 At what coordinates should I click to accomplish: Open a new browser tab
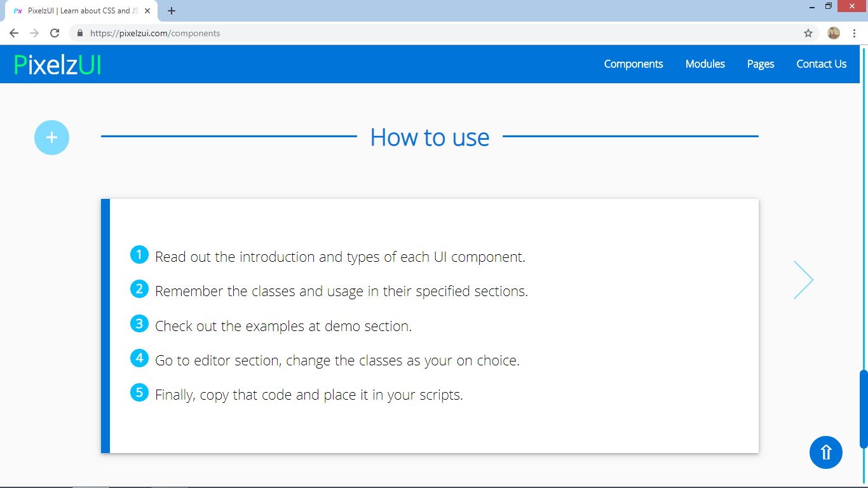click(172, 11)
